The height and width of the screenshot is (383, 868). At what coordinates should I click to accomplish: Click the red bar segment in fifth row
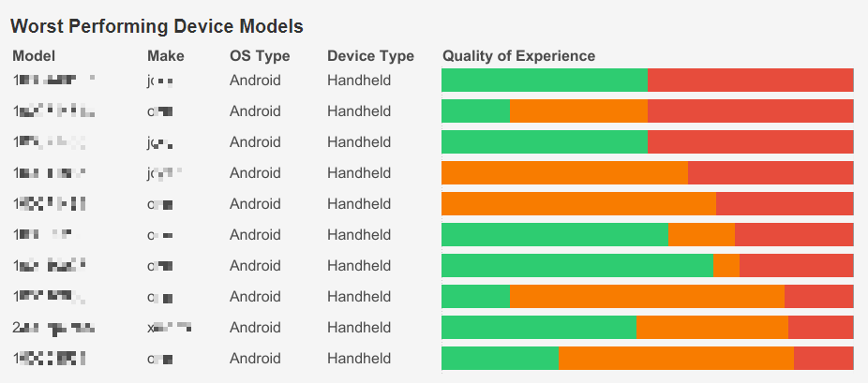coord(785,204)
